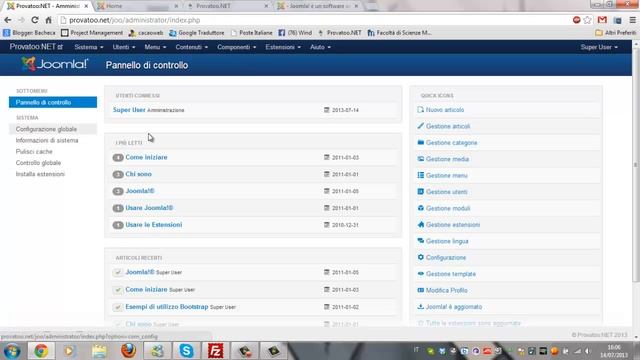Click the Joomla! è aggiornato download icon

[421, 307]
